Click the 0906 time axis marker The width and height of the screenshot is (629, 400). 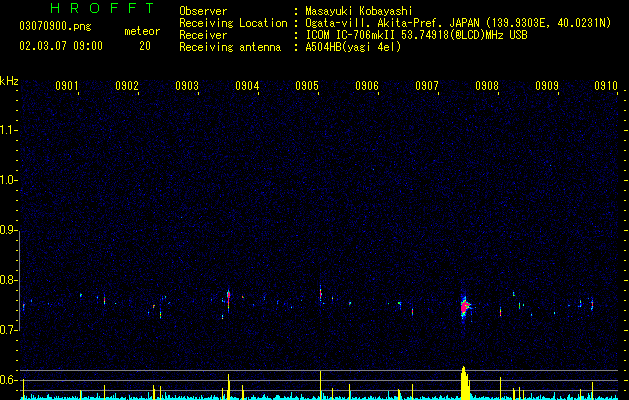click(x=367, y=85)
